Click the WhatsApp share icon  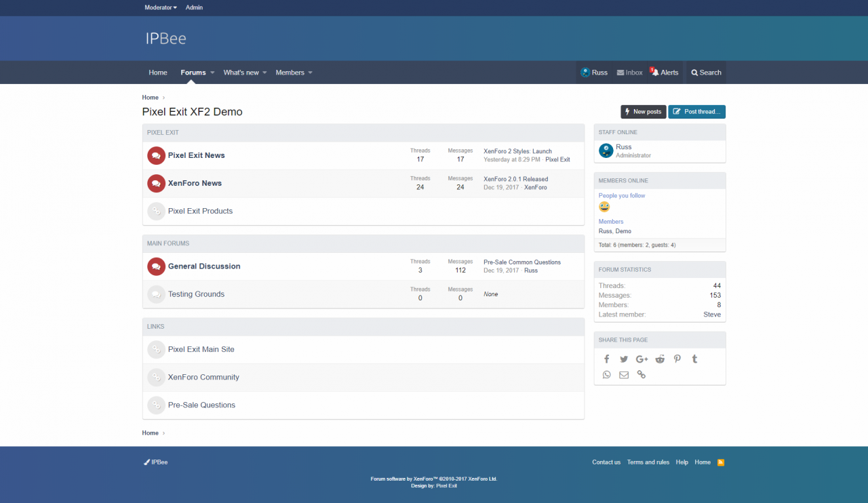(x=606, y=375)
